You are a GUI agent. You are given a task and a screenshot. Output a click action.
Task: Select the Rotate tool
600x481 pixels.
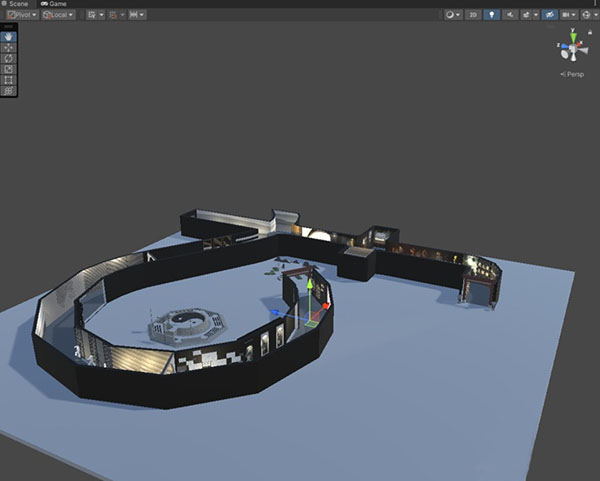click(9, 58)
